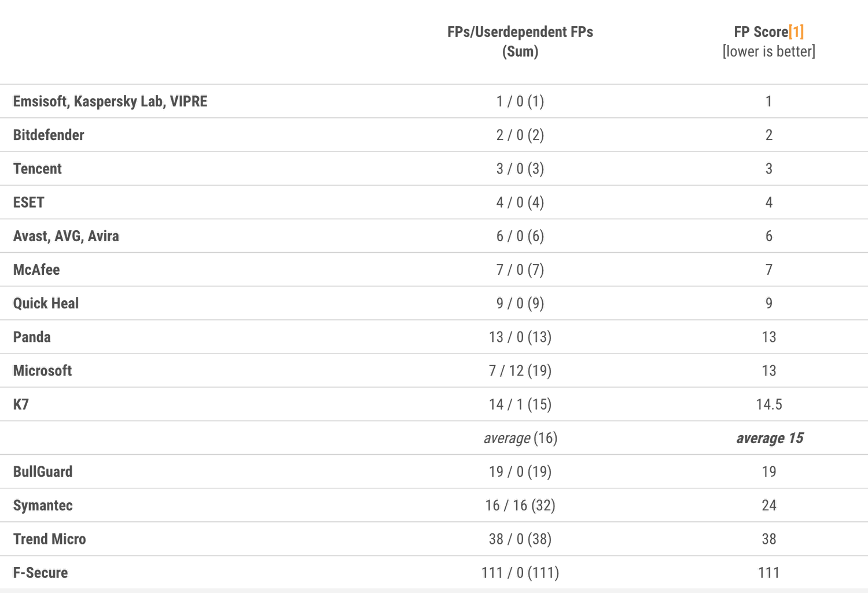Select Symantec's 16 / 16 (32) value
This screenshot has width=868, height=593.
(x=520, y=505)
